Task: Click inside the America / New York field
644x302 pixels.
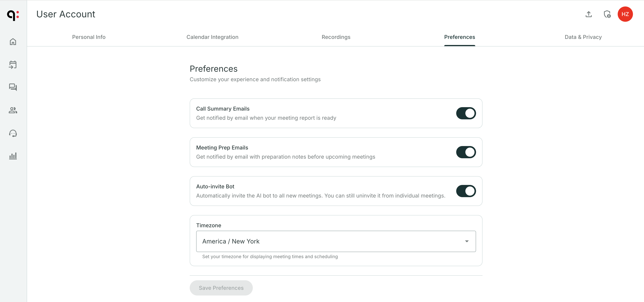Action: click(300, 241)
